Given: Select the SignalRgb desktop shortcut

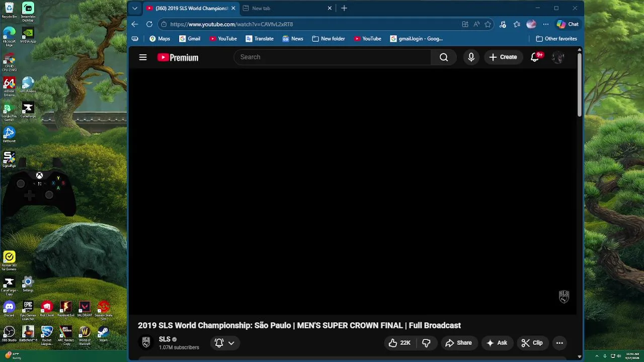Looking at the screenshot, I should pyautogui.click(x=9, y=159).
